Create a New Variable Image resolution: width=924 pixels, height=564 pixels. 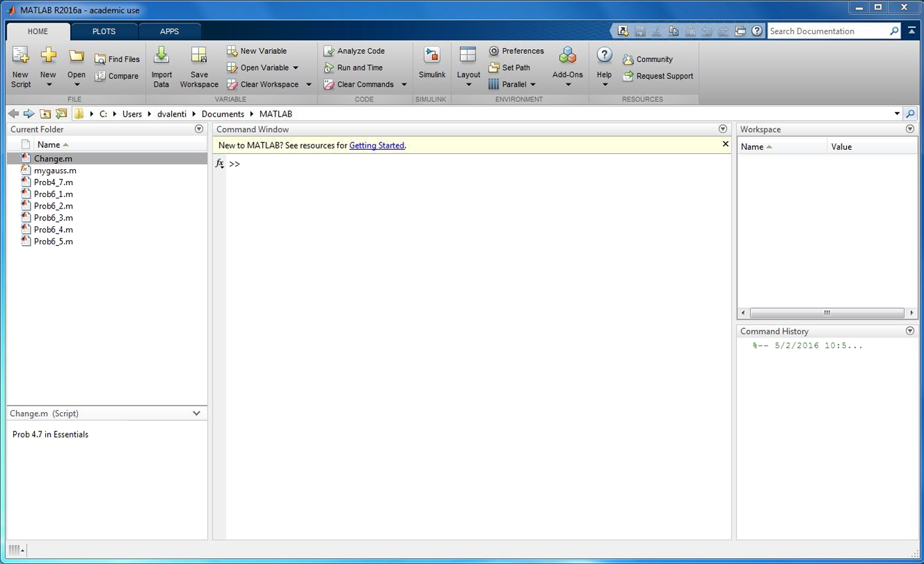point(257,51)
